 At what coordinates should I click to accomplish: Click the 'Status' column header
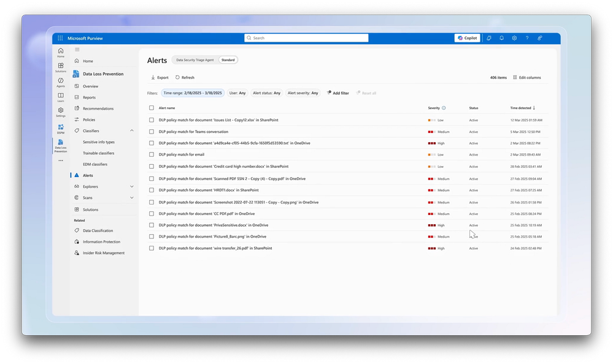click(474, 108)
